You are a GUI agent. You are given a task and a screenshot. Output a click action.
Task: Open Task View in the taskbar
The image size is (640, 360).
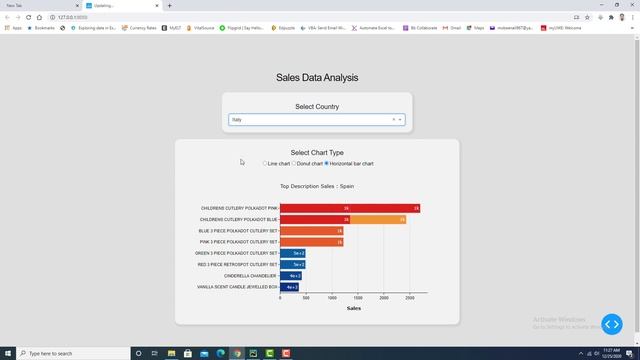click(x=155, y=353)
